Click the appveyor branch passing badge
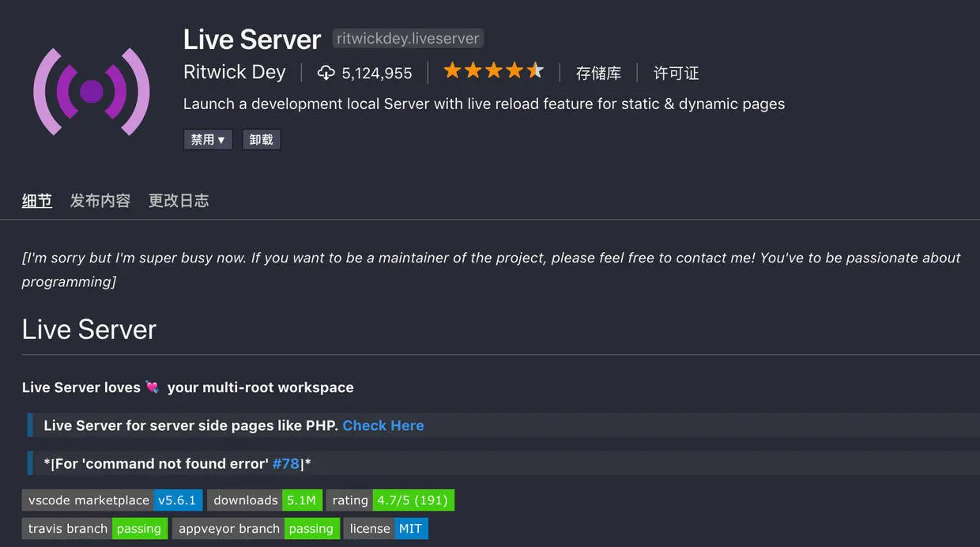This screenshot has width=980, height=547. tap(256, 529)
